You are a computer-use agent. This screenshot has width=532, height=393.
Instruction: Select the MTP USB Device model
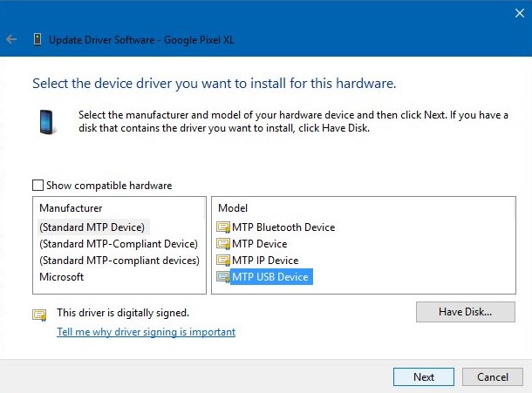coord(271,277)
